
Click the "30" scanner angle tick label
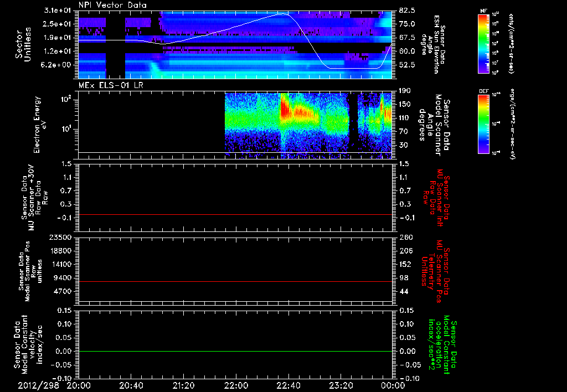tap(403, 145)
